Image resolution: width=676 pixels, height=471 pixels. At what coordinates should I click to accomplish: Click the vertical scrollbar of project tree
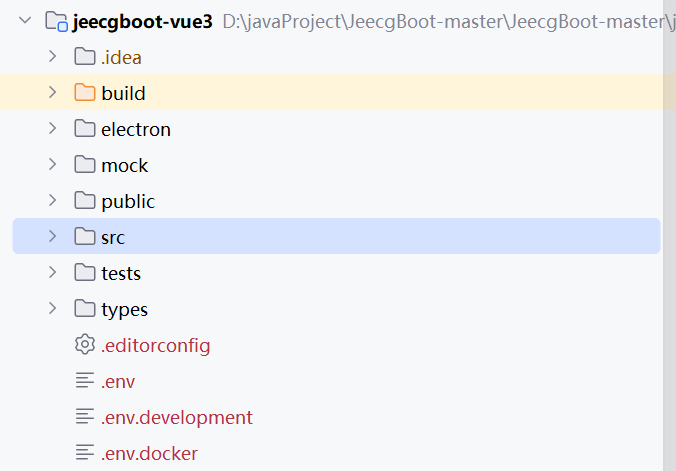(669, 236)
